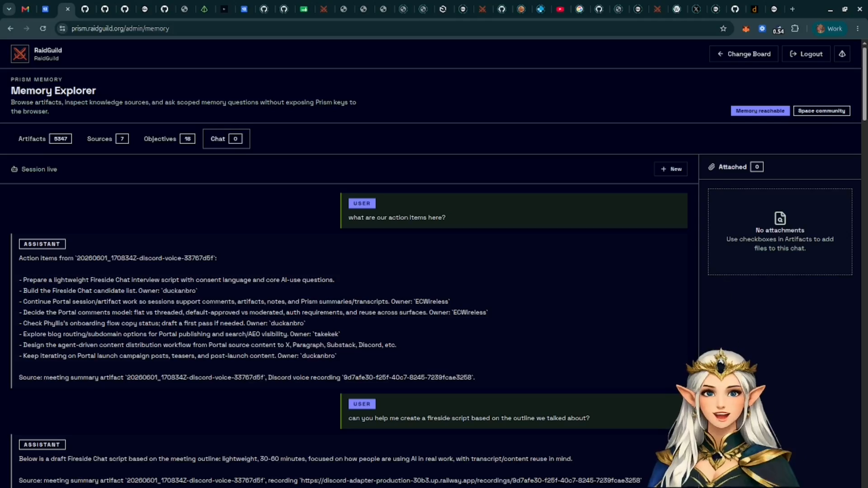Click the 'Design the agent-driven content distribution' line
868x488 pixels.
click(x=208, y=345)
